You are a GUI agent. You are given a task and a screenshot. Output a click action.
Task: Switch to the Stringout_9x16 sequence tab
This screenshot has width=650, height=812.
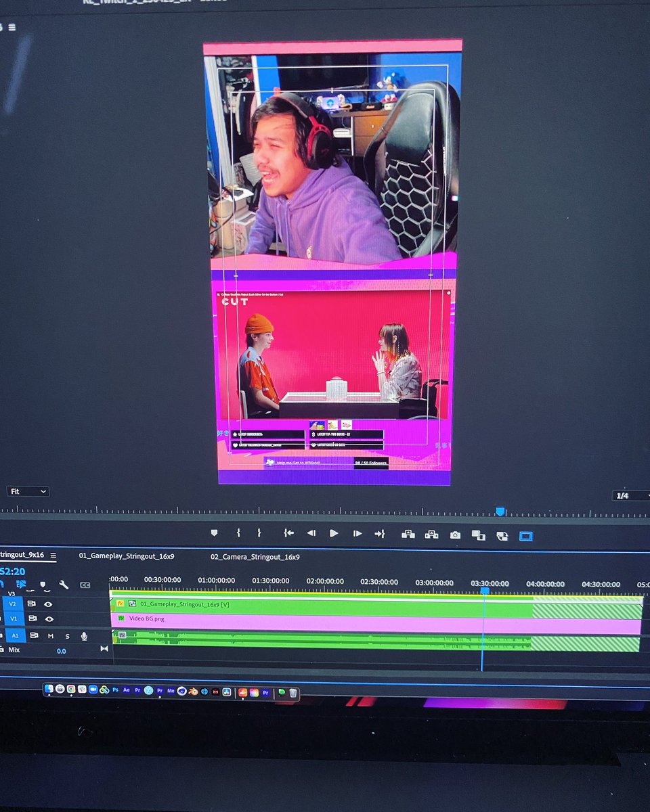[22, 555]
